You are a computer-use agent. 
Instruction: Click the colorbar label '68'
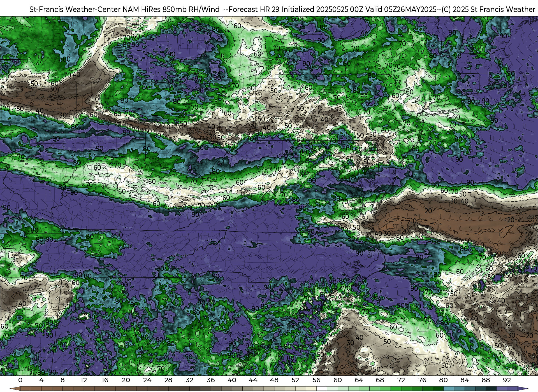tap(380, 380)
